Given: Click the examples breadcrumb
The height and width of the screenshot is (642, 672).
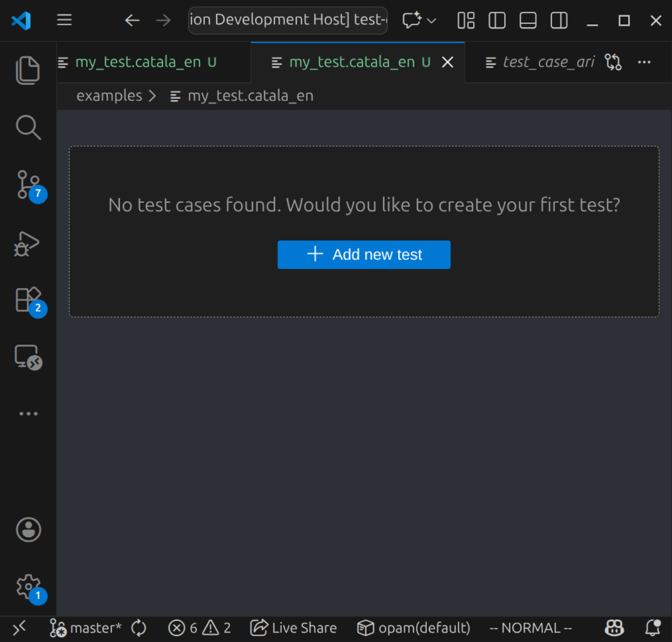Looking at the screenshot, I should (x=109, y=95).
